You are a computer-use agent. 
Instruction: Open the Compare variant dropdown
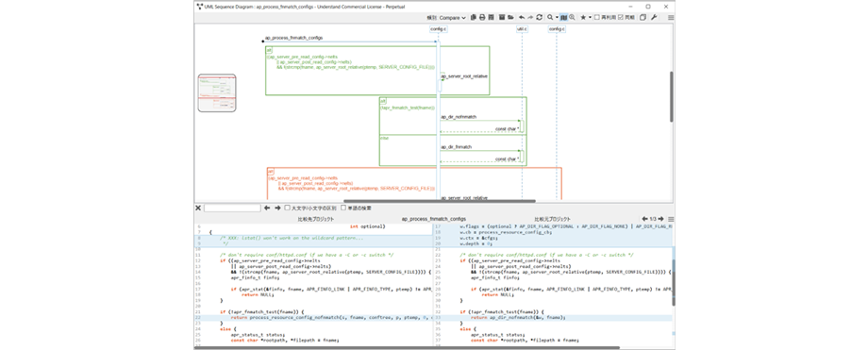[452, 18]
